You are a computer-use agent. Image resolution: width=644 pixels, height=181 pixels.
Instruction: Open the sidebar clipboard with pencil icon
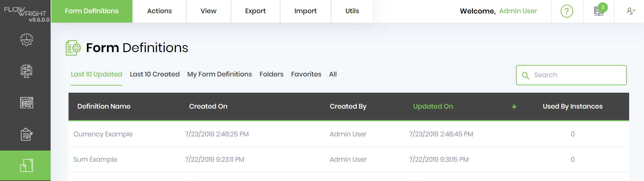(x=26, y=134)
